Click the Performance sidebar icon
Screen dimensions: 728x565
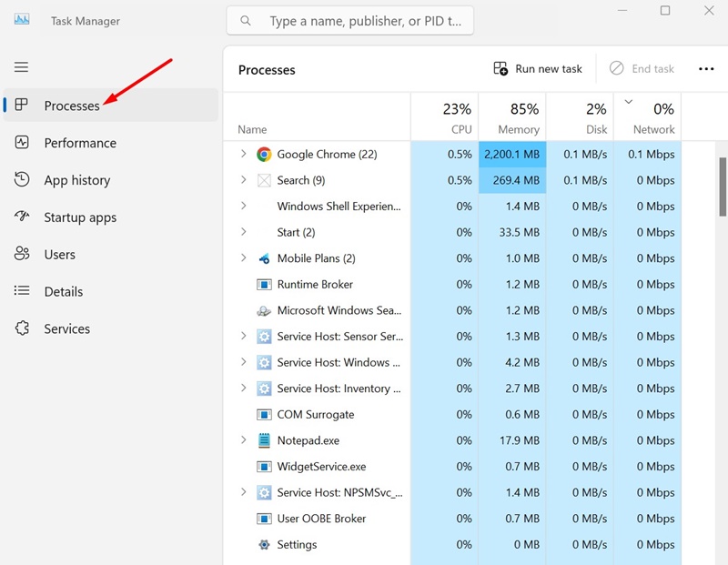coord(23,143)
